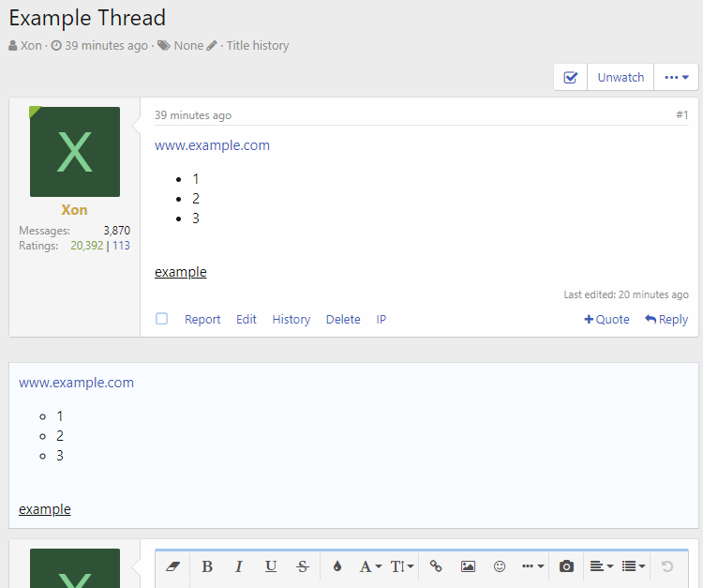Open the text color droplet picker
The image size is (703, 588).
[x=337, y=566]
